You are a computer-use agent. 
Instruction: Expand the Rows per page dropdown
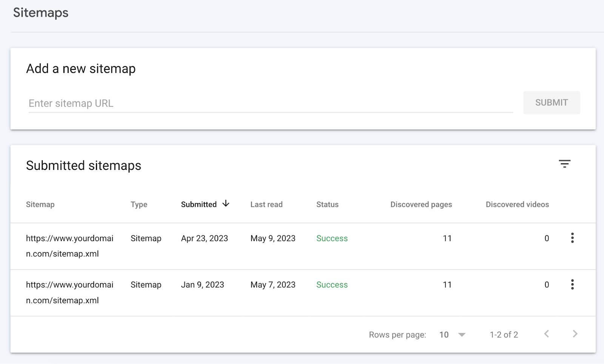(453, 335)
